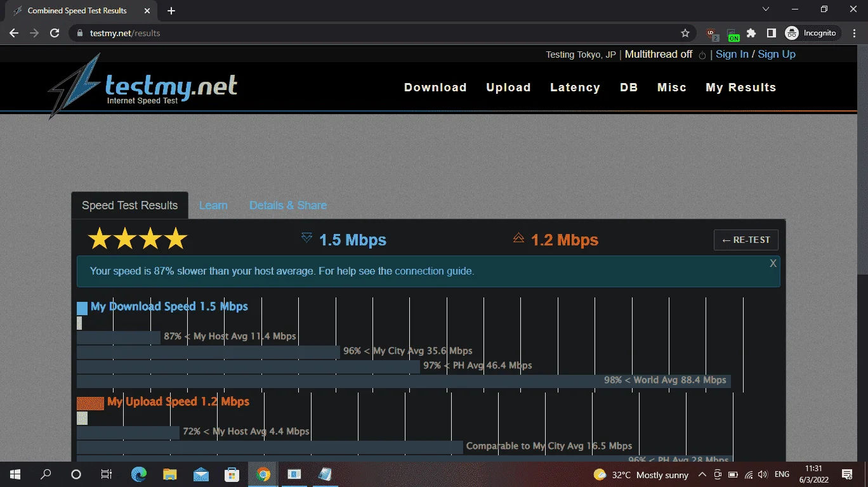The height and width of the screenshot is (487, 868).
Task: Click the My City Avg 35.6 Mbps bar
Action: [x=208, y=351]
